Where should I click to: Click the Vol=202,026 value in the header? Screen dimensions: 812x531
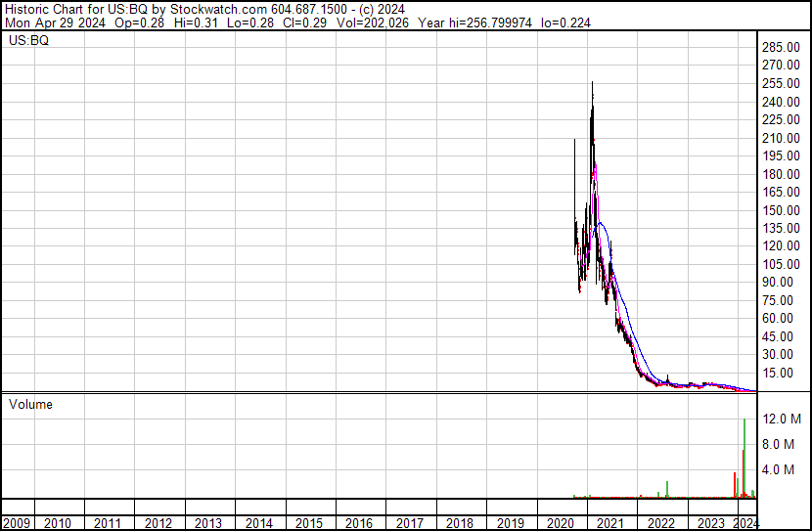tap(373, 22)
